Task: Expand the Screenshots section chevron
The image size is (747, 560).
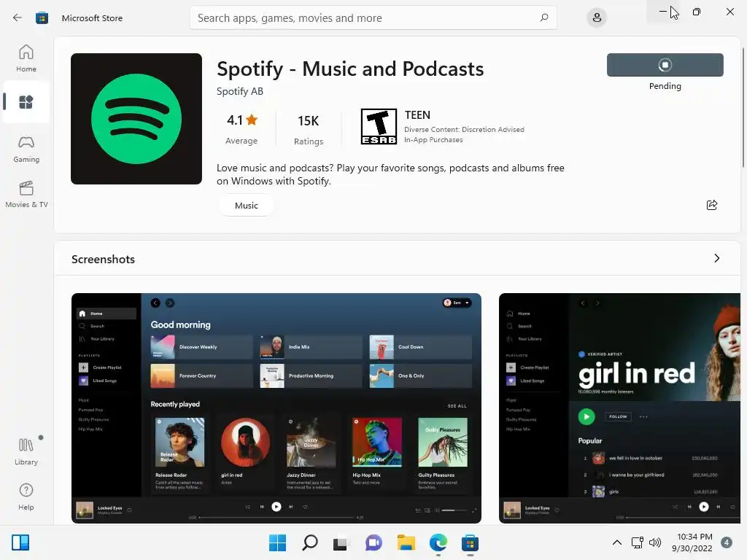Action: click(x=717, y=259)
